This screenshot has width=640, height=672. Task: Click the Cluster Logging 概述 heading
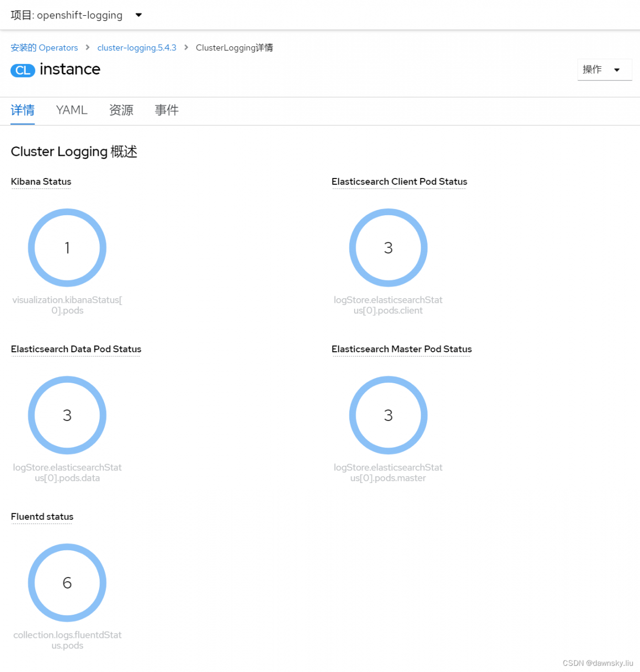pyautogui.click(x=74, y=152)
